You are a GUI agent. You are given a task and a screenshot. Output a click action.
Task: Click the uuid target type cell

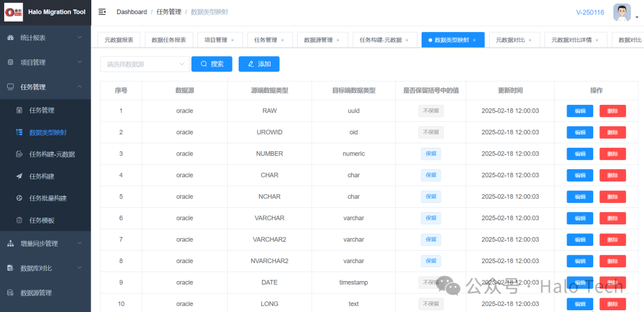coord(354,111)
